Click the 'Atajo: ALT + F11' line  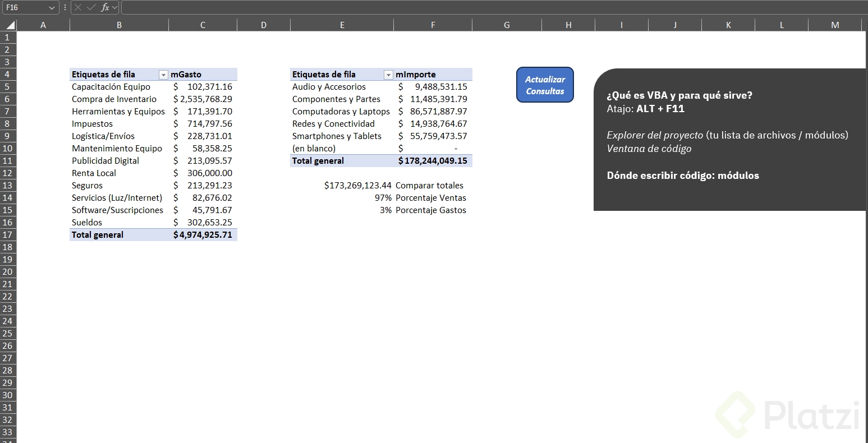point(645,109)
